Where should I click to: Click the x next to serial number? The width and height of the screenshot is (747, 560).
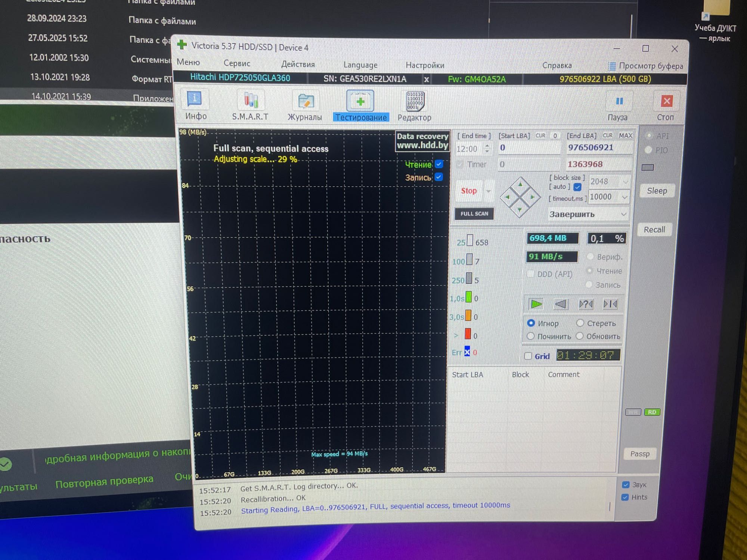point(426,79)
